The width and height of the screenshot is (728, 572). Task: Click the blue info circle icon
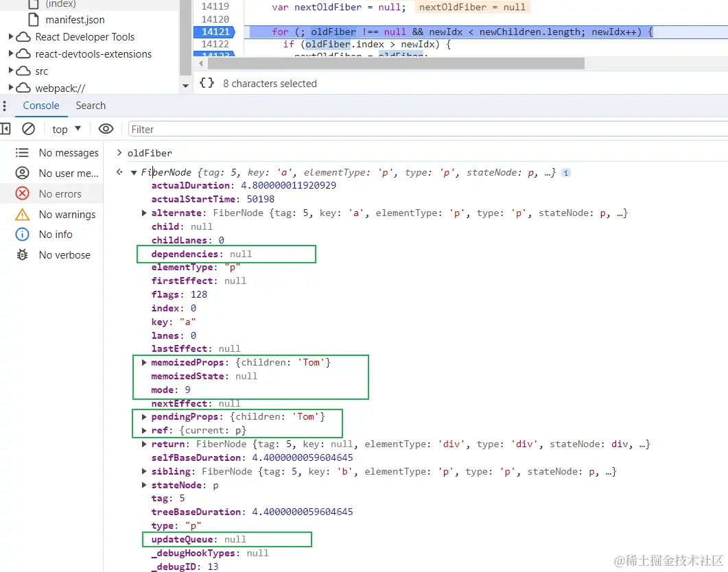coord(22,235)
